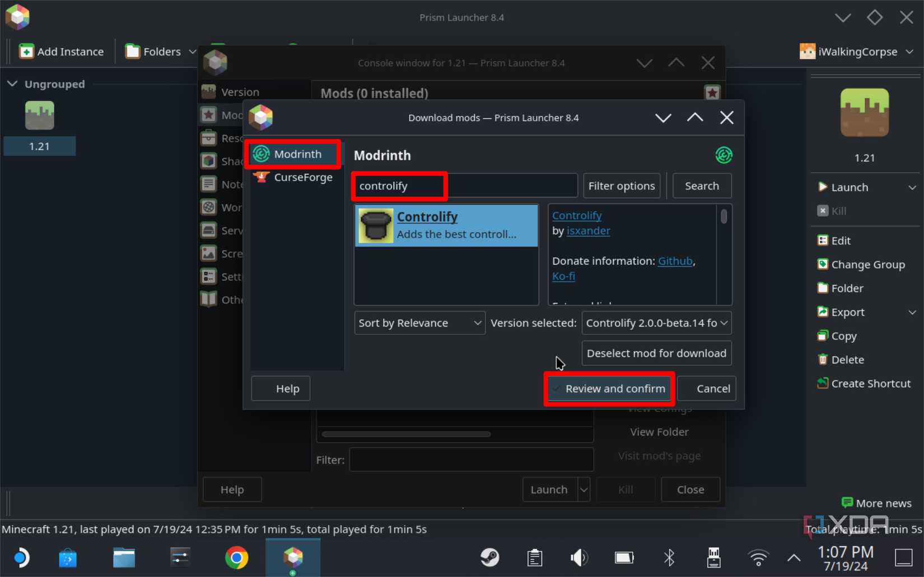
Task: Open clipboard manager in system tray
Action: click(x=535, y=557)
